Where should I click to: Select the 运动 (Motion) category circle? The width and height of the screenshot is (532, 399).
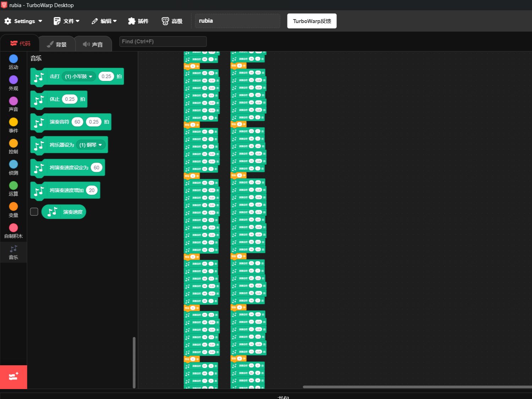(13, 59)
